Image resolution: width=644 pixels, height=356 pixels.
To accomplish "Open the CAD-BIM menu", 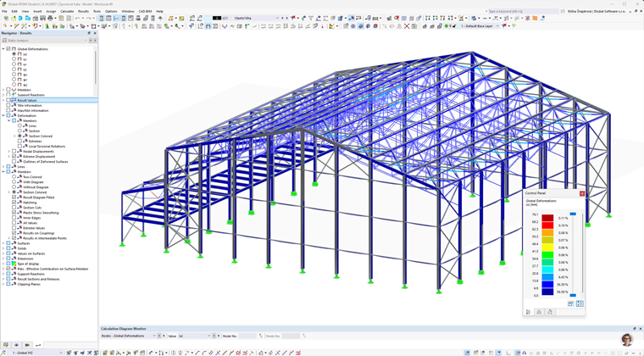I will point(145,12).
